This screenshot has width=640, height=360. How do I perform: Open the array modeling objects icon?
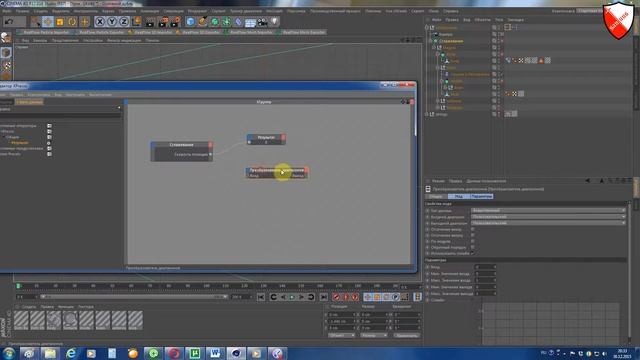pyautogui.click(x=227, y=21)
